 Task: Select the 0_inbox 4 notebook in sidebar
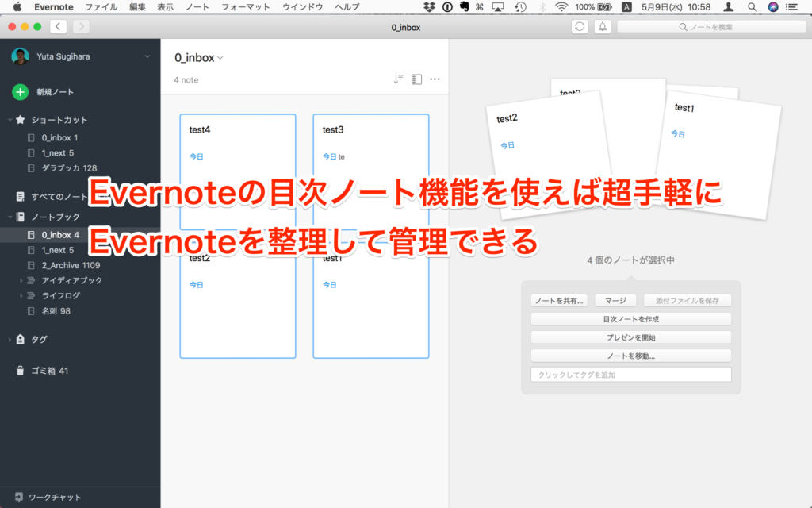point(80,235)
